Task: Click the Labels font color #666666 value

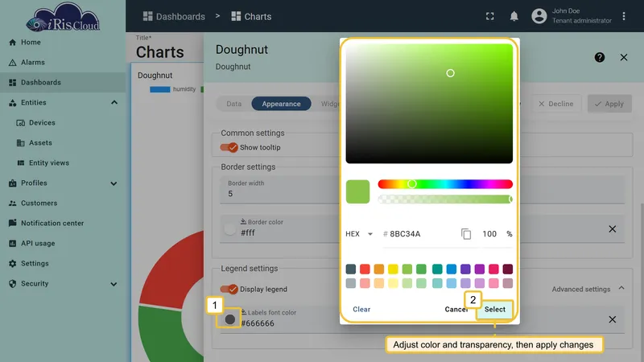Action: [258, 323]
